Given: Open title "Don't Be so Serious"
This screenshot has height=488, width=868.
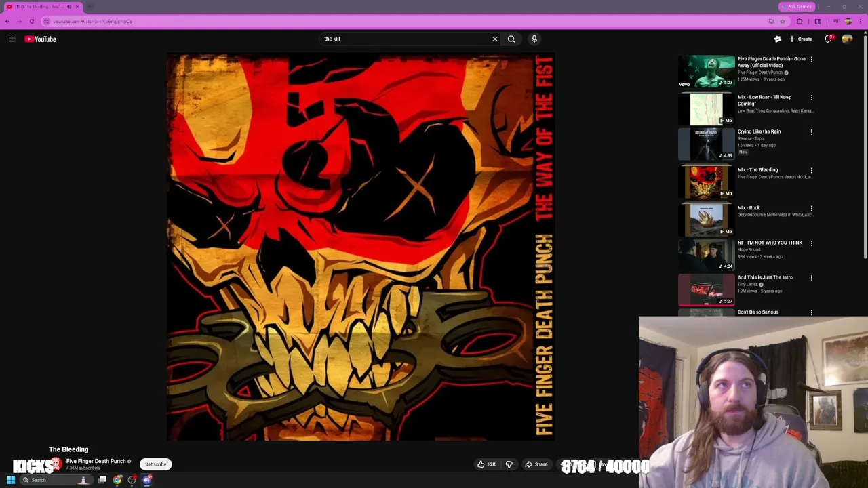Looking at the screenshot, I should tap(757, 312).
